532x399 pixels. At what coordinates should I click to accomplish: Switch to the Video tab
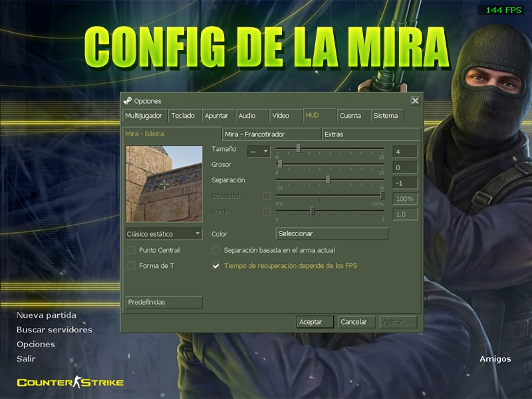tap(285, 115)
